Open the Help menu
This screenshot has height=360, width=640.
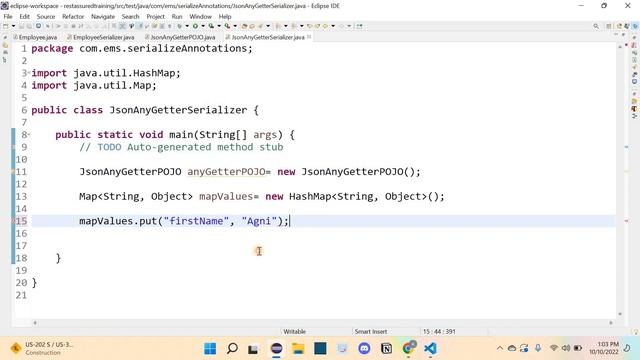(225, 16)
